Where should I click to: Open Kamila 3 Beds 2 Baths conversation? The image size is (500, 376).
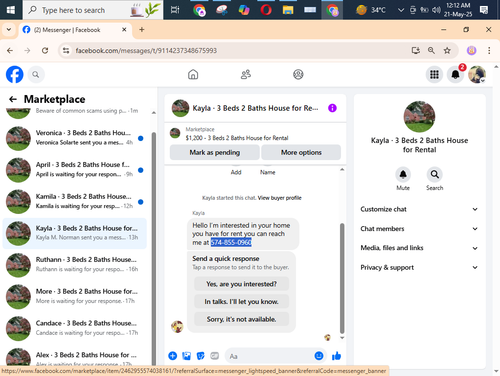click(x=75, y=201)
